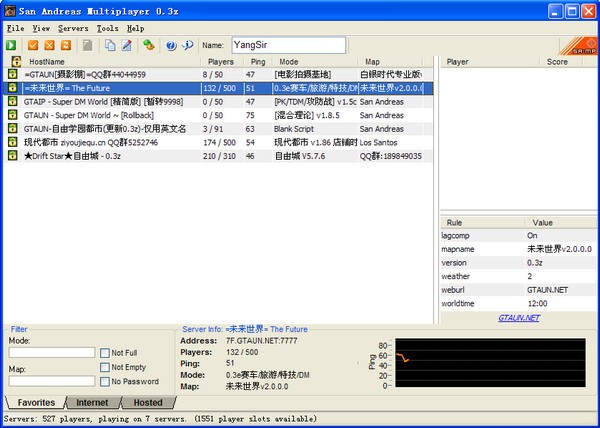Click the weburl rule row
This screenshot has height=428, width=600.
pos(518,290)
